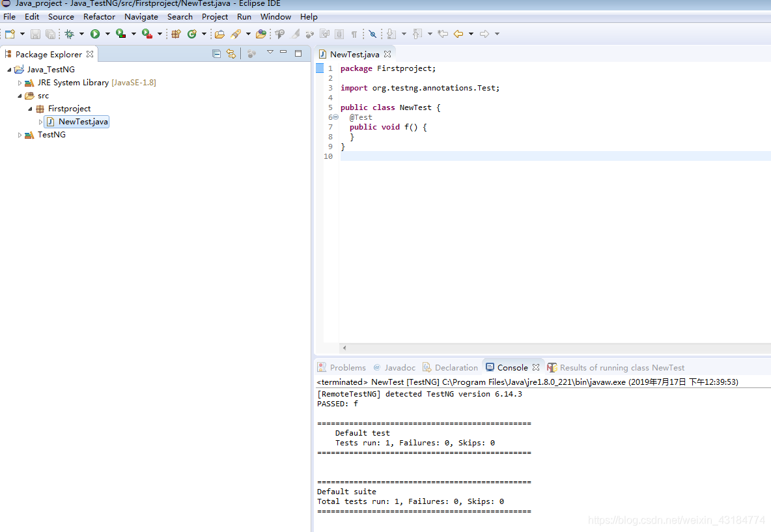The width and height of the screenshot is (771, 532).
Task: Click the New Java Package icon
Action: [x=176, y=34]
